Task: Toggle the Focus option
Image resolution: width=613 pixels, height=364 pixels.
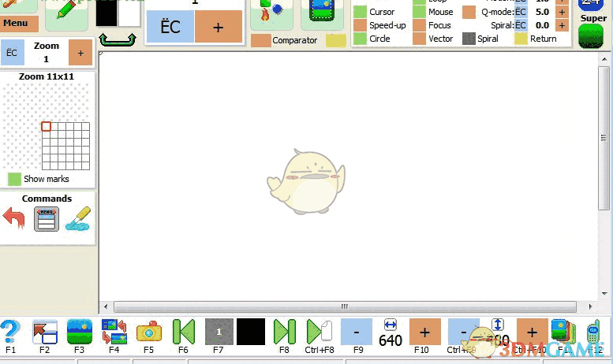Action: point(419,25)
